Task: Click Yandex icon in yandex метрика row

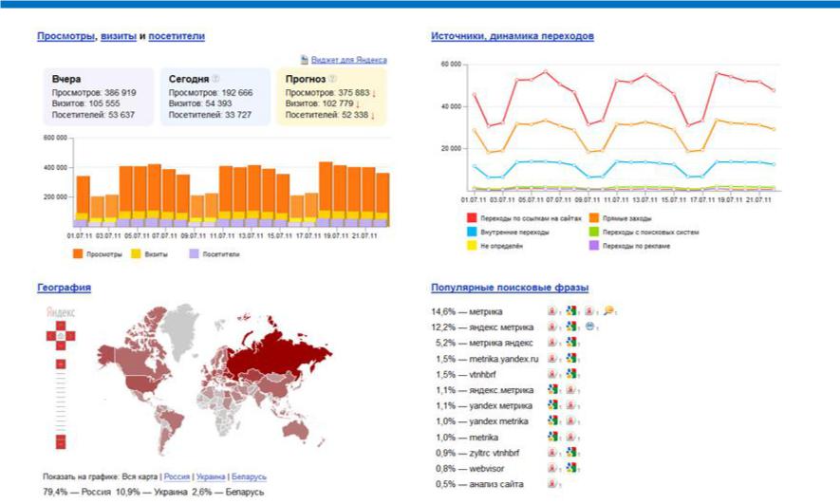Action: [572, 405]
